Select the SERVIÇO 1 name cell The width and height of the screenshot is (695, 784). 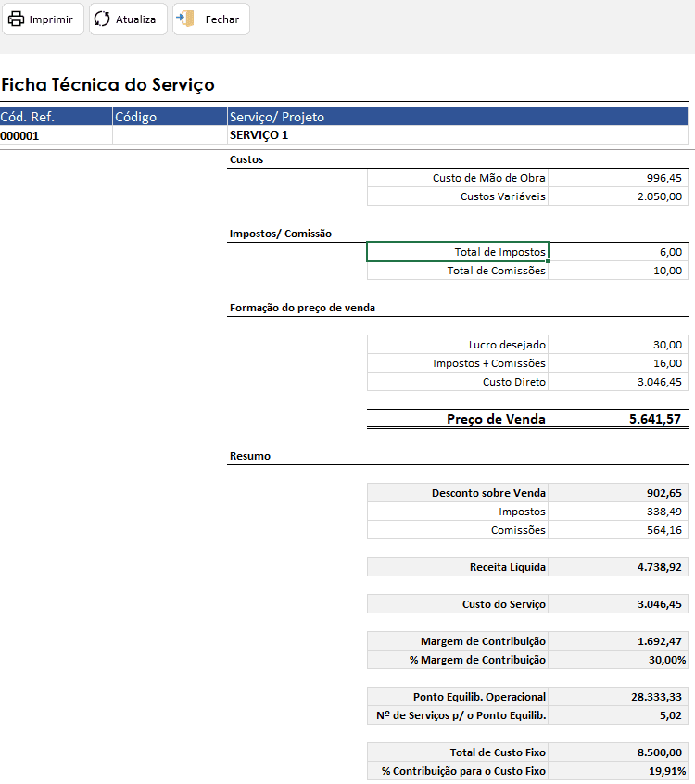click(458, 135)
